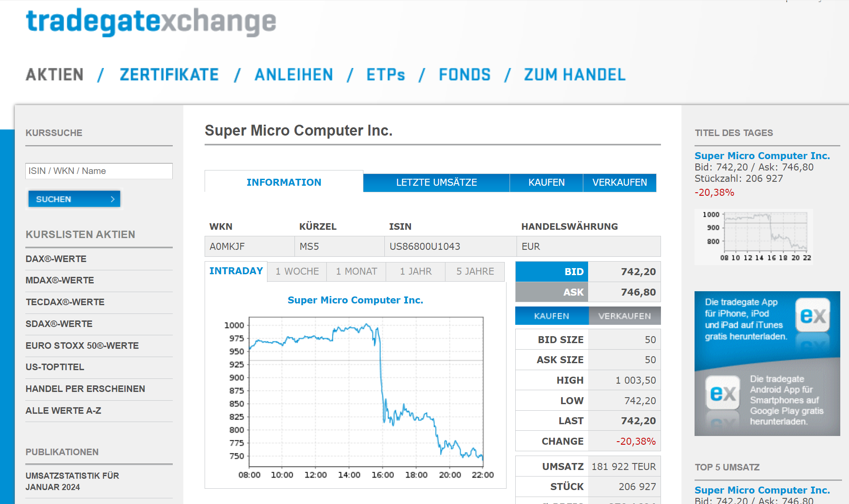Click the STÜCK value 206 927

637,487
